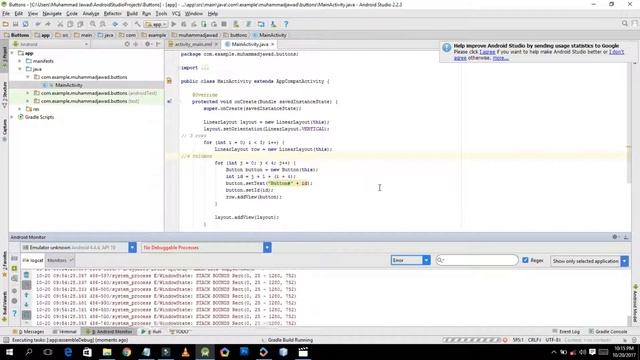Image resolution: width=640 pixels, height=360 pixels.
Task: Click the Clear logcat trash icon
Action: [26, 275]
